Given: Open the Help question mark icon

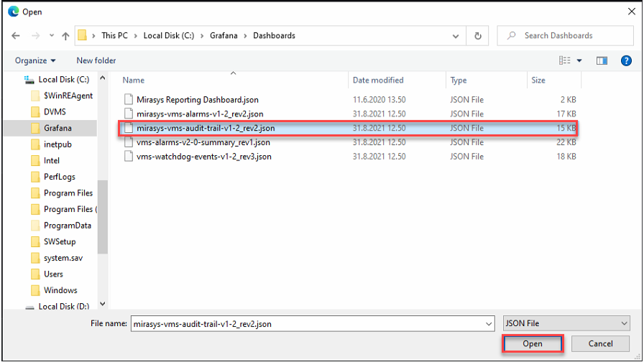Looking at the screenshot, I should coord(625,61).
